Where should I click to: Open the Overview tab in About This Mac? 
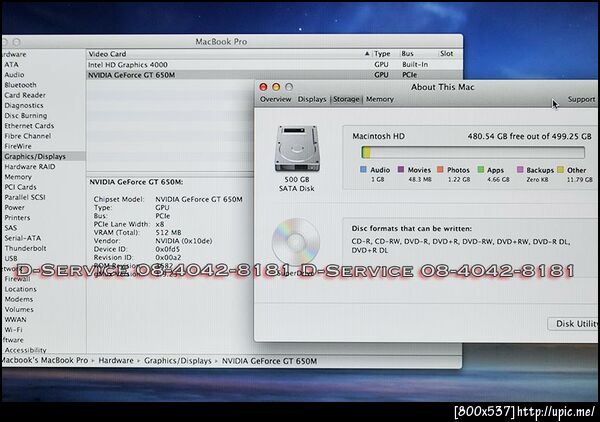[x=275, y=99]
